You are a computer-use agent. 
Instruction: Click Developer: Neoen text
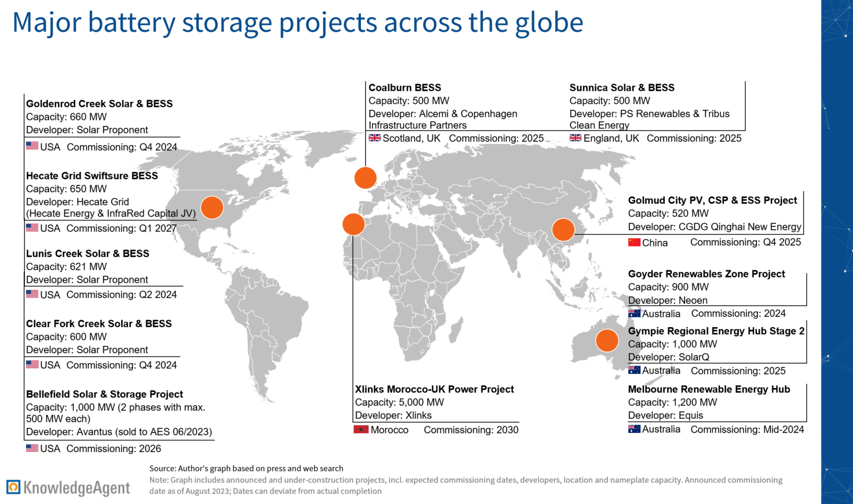[x=668, y=301]
